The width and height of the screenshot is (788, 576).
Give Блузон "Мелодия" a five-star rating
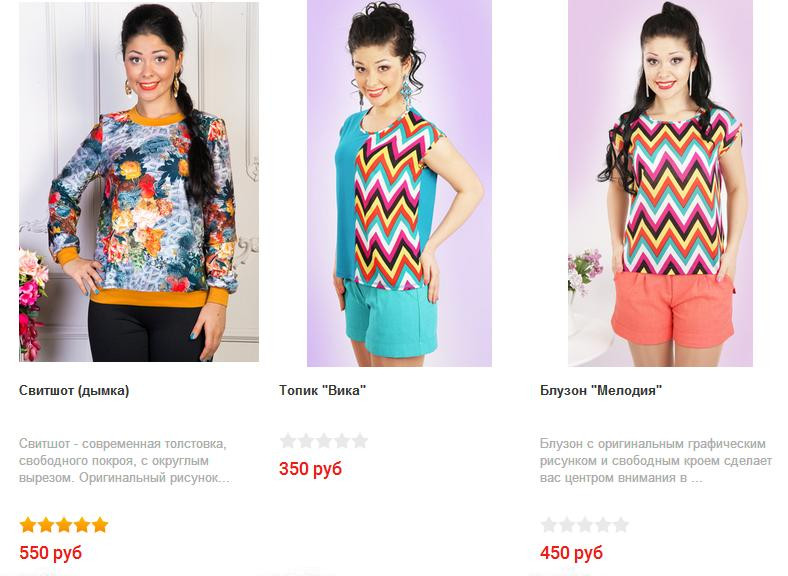[621, 525]
